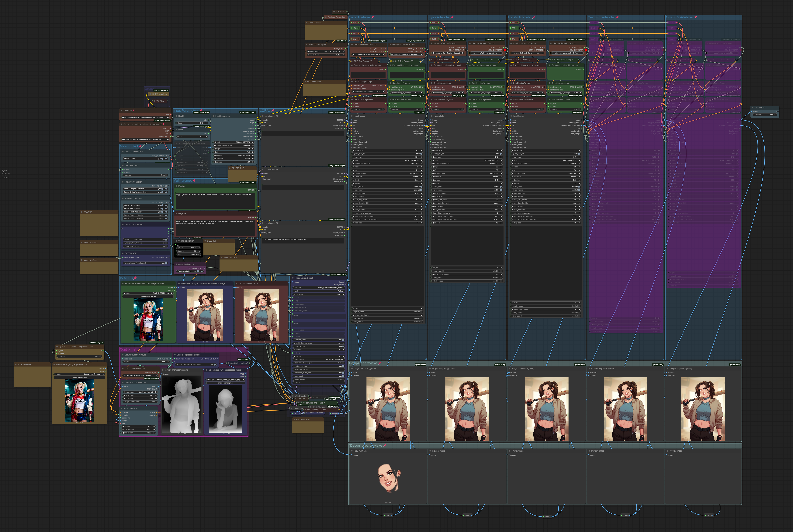Toggle the Enable Custom1 Adetailer switch
This screenshot has height=532, width=793.
click(162, 215)
